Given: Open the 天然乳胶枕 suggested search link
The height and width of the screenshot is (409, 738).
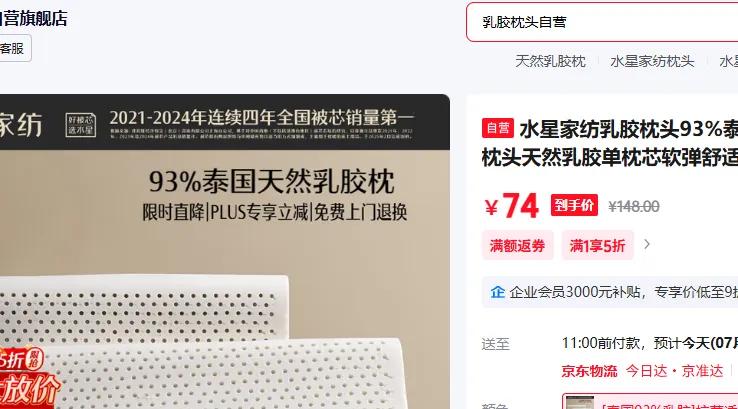Looking at the screenshot, I should click(550, 61).
